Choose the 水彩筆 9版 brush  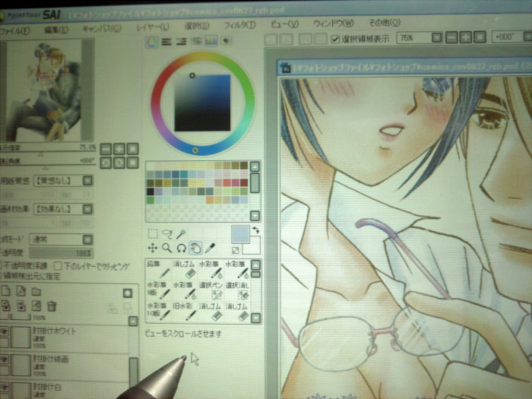158,290
